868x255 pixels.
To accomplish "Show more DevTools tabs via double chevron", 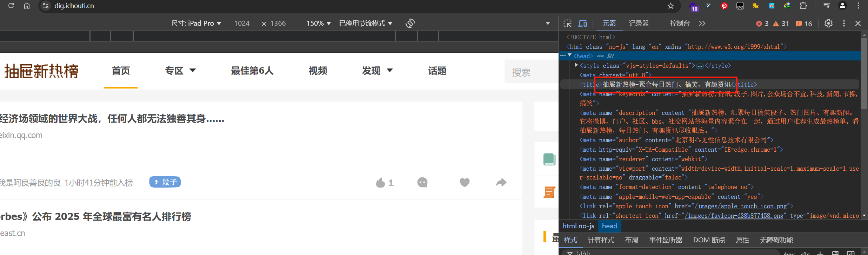I will point(702,24).
